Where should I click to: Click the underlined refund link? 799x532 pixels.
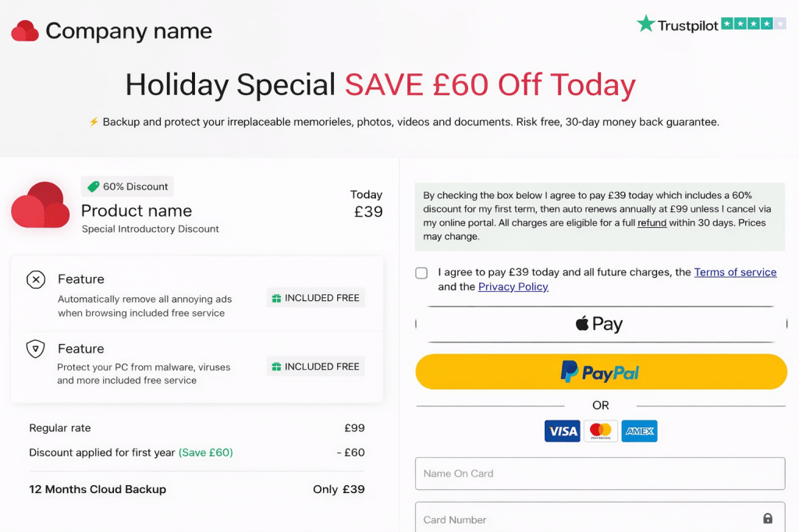652,222
